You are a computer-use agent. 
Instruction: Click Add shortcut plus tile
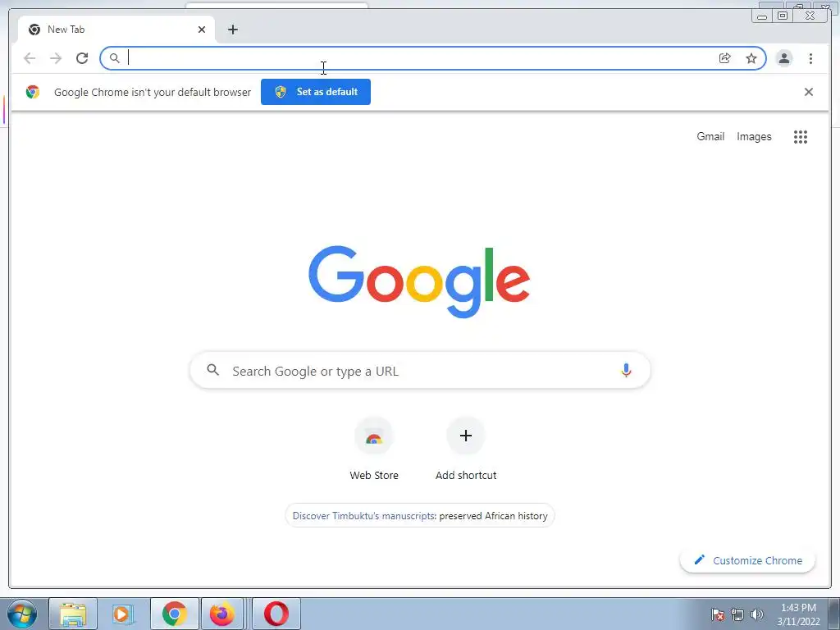466,449
